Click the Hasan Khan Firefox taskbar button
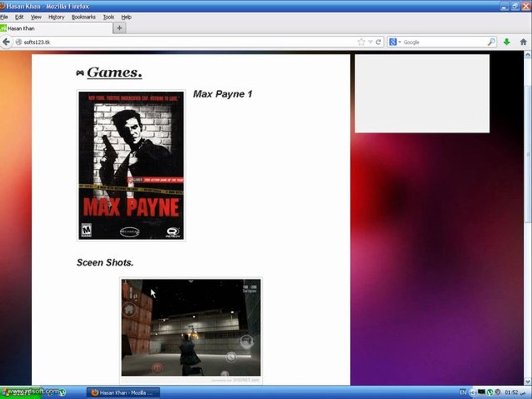Image resolution: width=532 pixels, height=399 pixels. [x=123, y=392]
